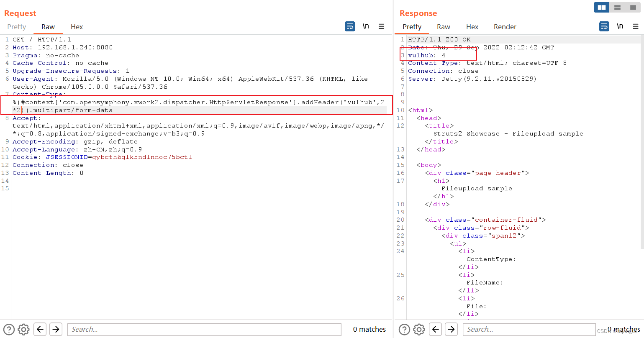Click the 'HTTP/1.1 200 OK' response line

tap(439, 39)
